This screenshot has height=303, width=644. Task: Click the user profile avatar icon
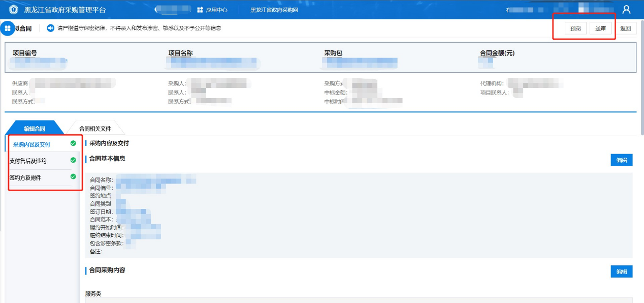(626, 10)
